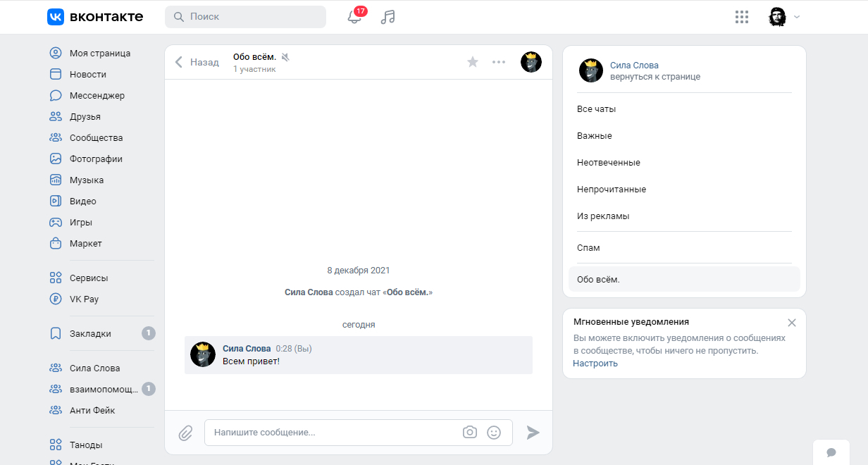The image size is (868, 465).
Task: Click the message author's avatar
Action: [x=203, y=354]
